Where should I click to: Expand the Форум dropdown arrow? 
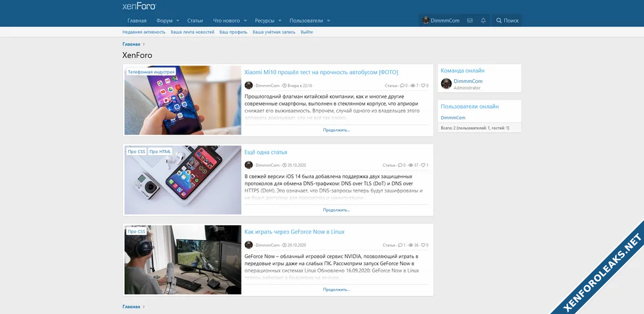[x=178, y=21]
